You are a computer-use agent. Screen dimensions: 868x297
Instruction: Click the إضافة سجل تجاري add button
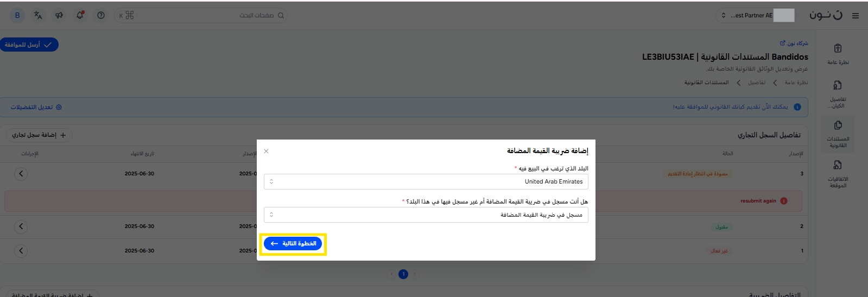[39, 135]
